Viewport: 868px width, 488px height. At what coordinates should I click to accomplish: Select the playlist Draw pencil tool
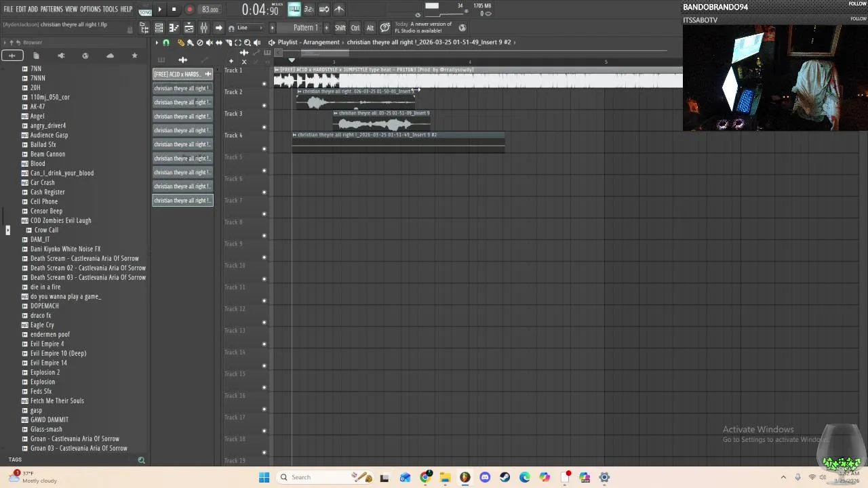181,43
